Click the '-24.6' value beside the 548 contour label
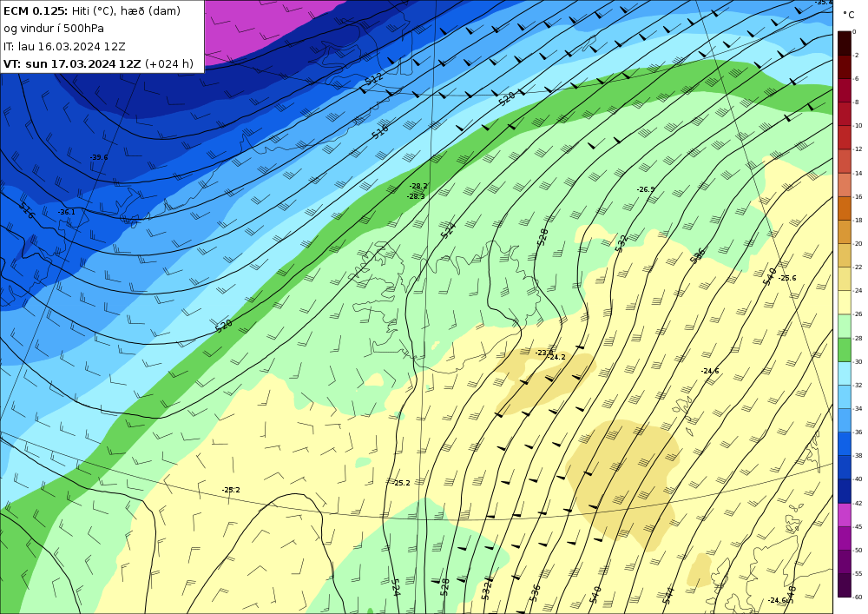This screenshot has width=868, height=614. (777, 600)
